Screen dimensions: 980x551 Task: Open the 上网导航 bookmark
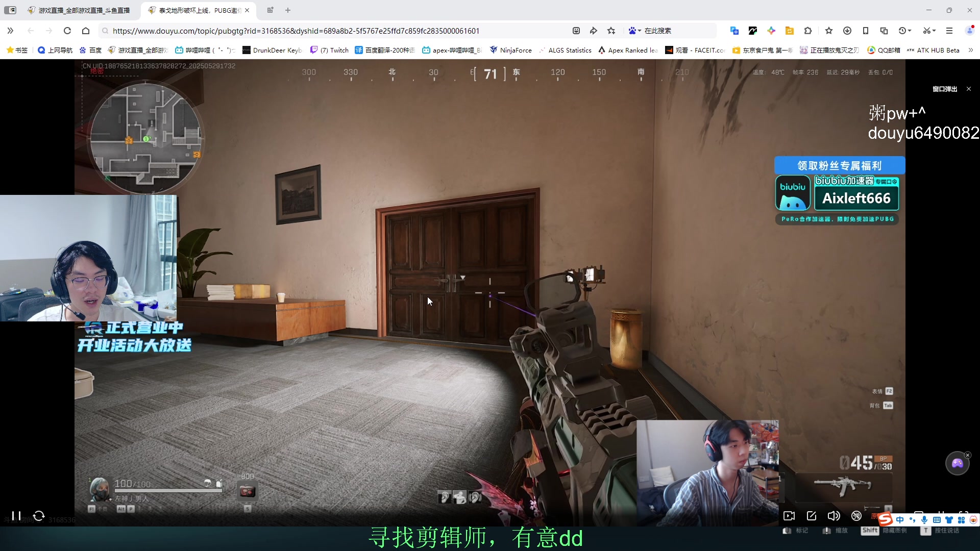click(x=55, y=50)
